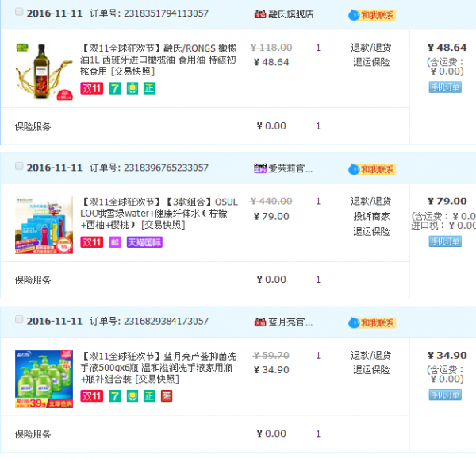
Task: Click yellow shield guarantee badge under olive oil
Action: (132, 88)
